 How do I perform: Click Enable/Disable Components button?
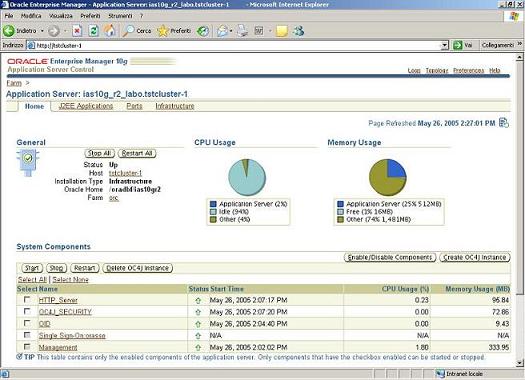point(390,257)
